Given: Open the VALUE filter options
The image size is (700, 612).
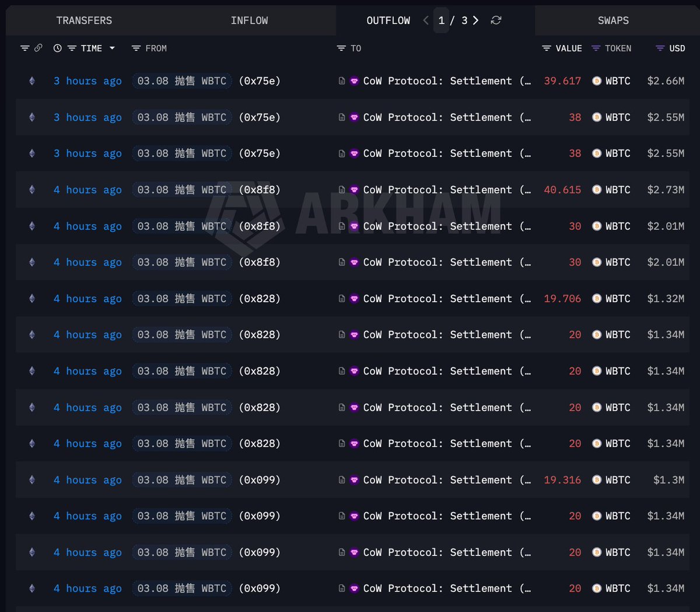Looking at the screenshot, I should [547, 48].
